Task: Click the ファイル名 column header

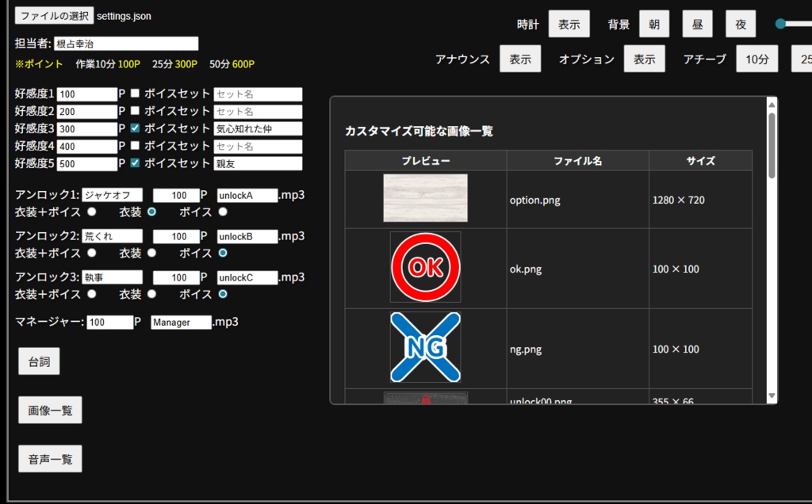Action: (578, 161)
